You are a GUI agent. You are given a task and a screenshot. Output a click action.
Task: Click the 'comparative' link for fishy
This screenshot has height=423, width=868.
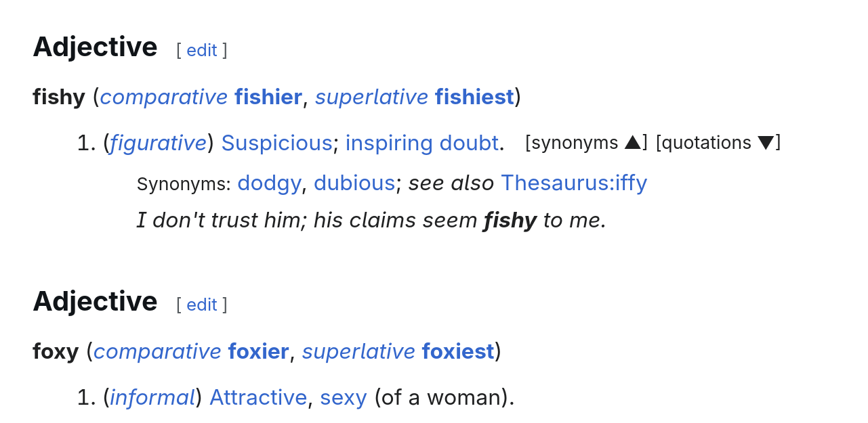[x=164, y=97]
